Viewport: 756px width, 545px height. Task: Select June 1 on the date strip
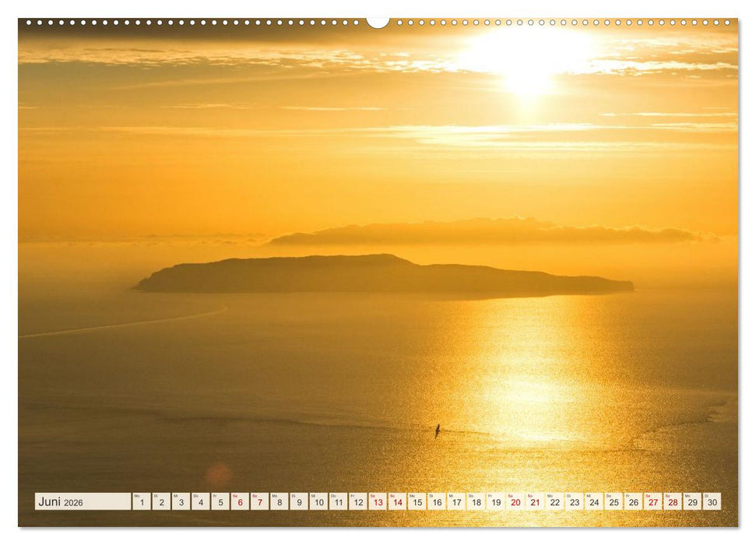point(141,502)
